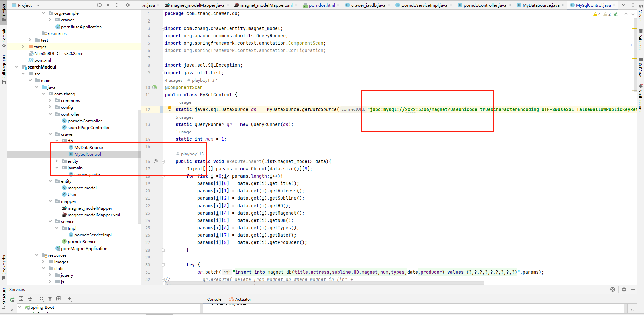This screenshot has height=315, width=644.
Task: Toggle the Commit tool window
Action: pyautogui.click(x=4, y=37)
